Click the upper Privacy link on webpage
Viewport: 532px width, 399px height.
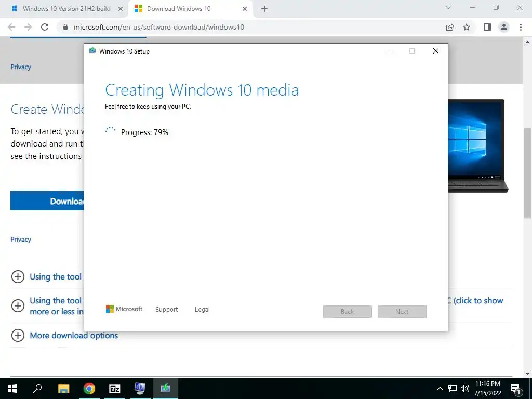21,67
